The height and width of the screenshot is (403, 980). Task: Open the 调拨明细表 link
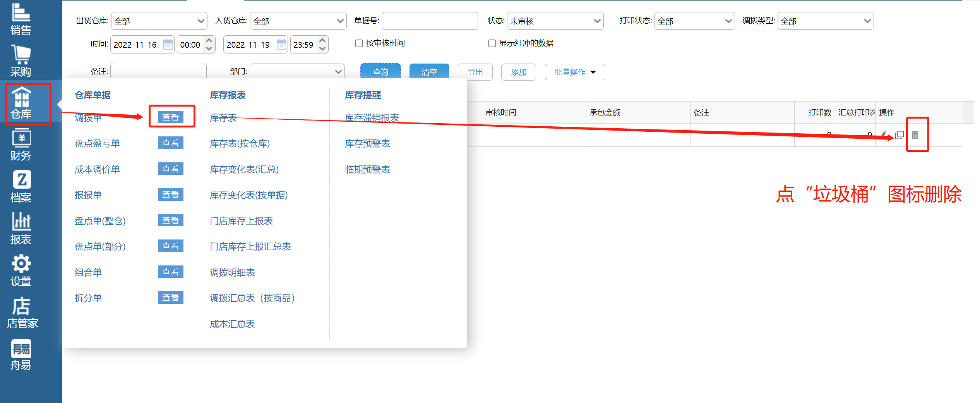(x=232, y=272)
